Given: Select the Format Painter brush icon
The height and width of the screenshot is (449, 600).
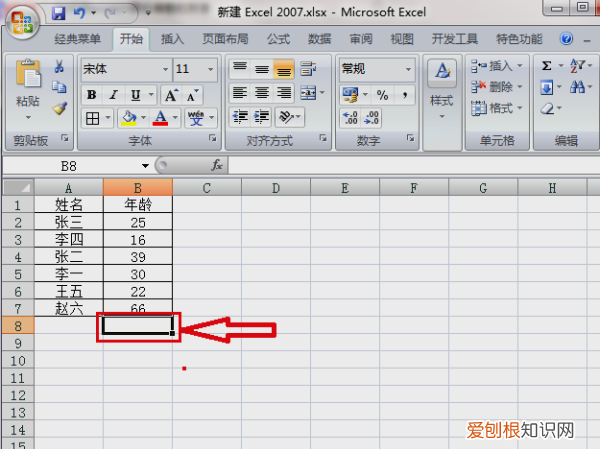Looking at the screenshot, I should pos(59,108).
